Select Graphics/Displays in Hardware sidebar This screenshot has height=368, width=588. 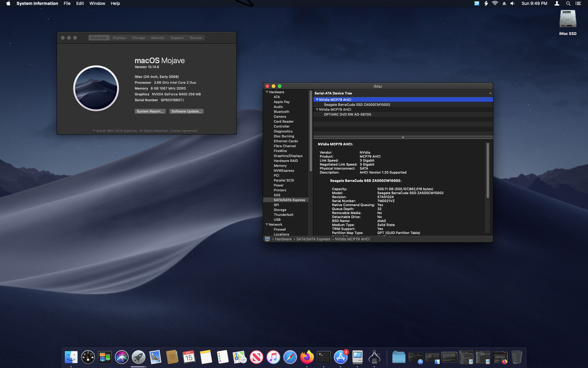[x=288, y=156]
